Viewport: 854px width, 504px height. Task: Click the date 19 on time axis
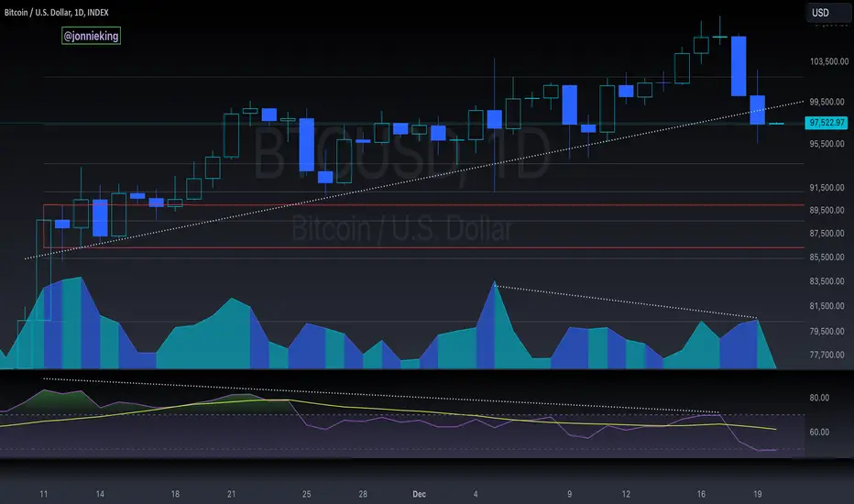pyautogui.click(x=758, y=494)
